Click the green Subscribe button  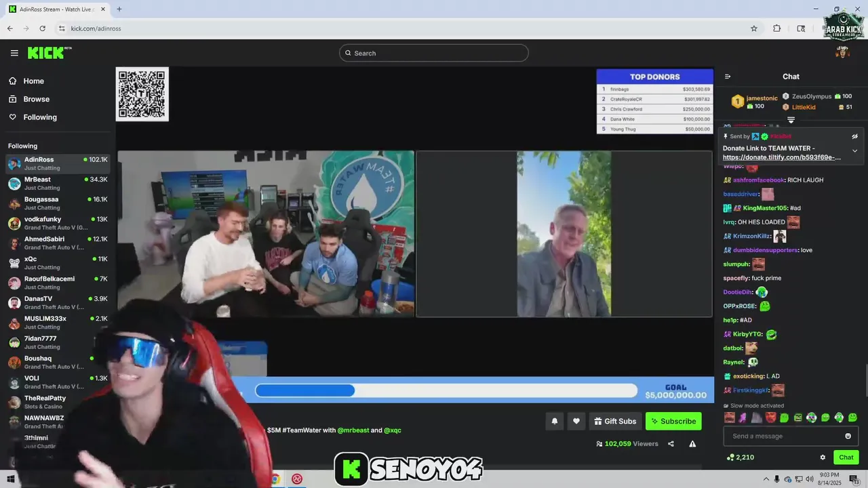pos(673,421)
